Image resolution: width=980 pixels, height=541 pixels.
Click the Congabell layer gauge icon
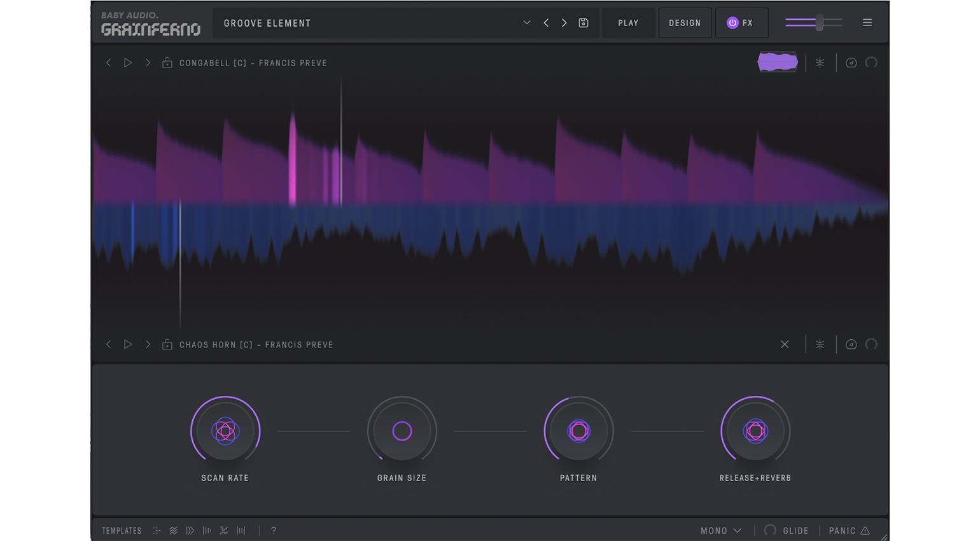coord(851,62)
